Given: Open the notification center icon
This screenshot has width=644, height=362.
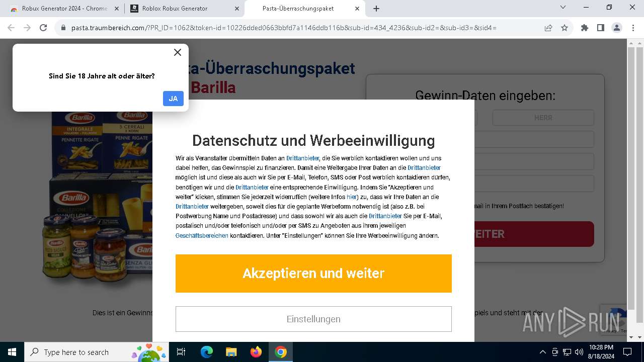Looking at the screenshot, I should 627,352.
